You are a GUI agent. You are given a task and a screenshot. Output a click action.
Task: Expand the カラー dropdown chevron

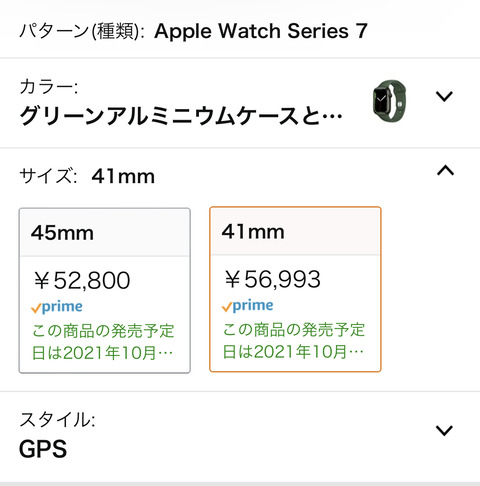pyautogui.click(x=444, y=97)
